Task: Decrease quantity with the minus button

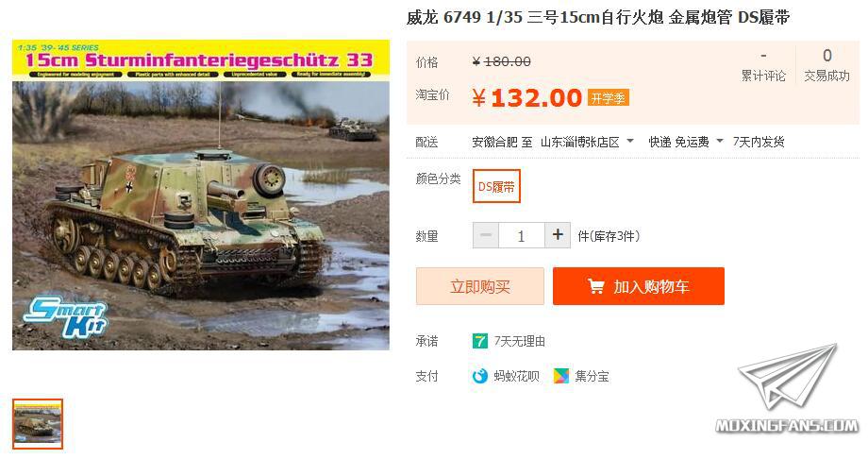Action: (486, 235)
